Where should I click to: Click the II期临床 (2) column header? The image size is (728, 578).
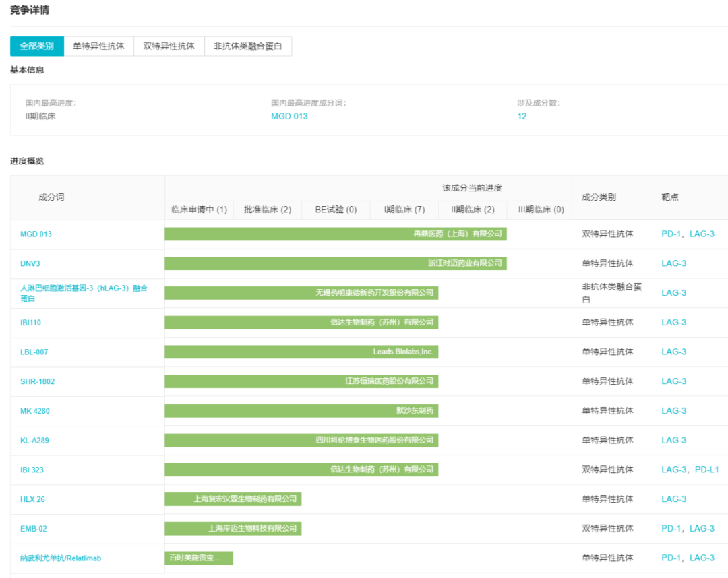pyautogui.click(x=473, y=210)
